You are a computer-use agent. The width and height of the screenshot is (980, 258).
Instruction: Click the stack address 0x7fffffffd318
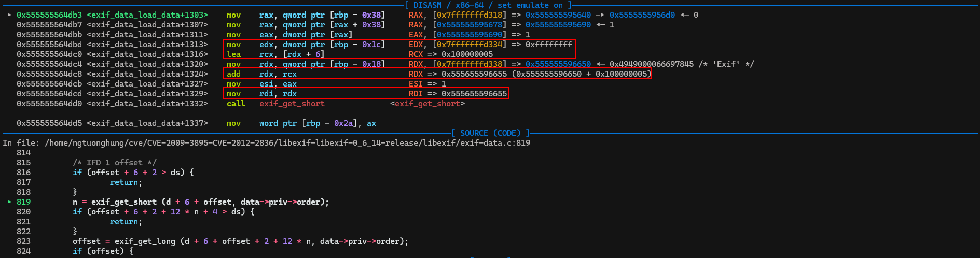[x=470, y=15]
